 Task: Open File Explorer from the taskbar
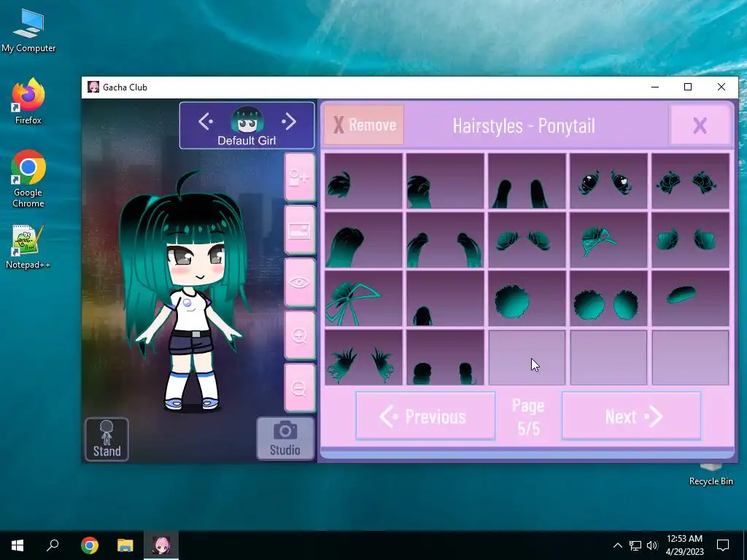point(125,545)
